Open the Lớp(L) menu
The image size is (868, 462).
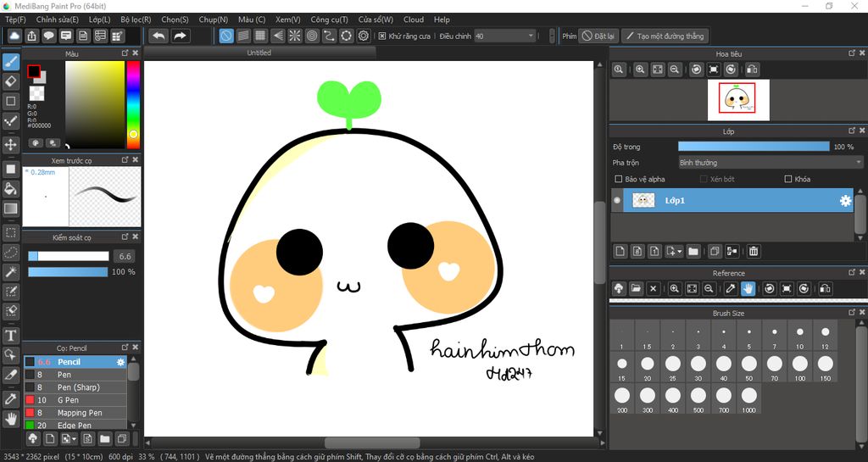[x=99, y=19]
